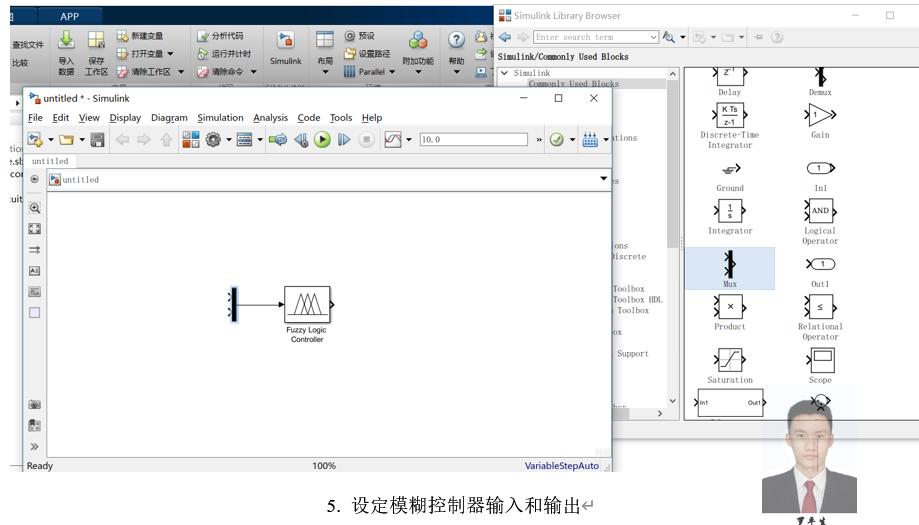Open the Simulation Data Inspector icon
Image resolution: width=919 pixels, height=525 pixels.
coord(393,139)
